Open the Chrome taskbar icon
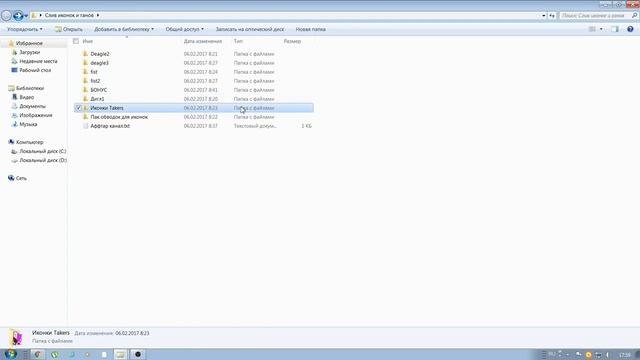Screen dimensions: 640x360 [x=38, y=354]
